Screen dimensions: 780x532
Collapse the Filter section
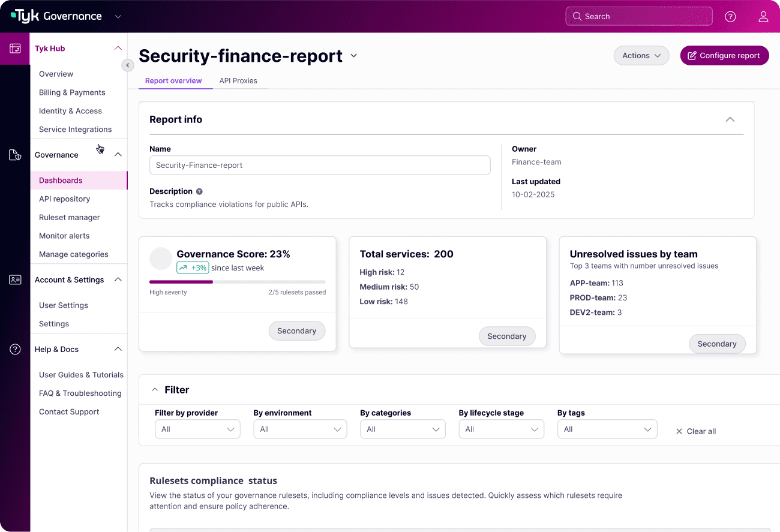click(155, 390)
